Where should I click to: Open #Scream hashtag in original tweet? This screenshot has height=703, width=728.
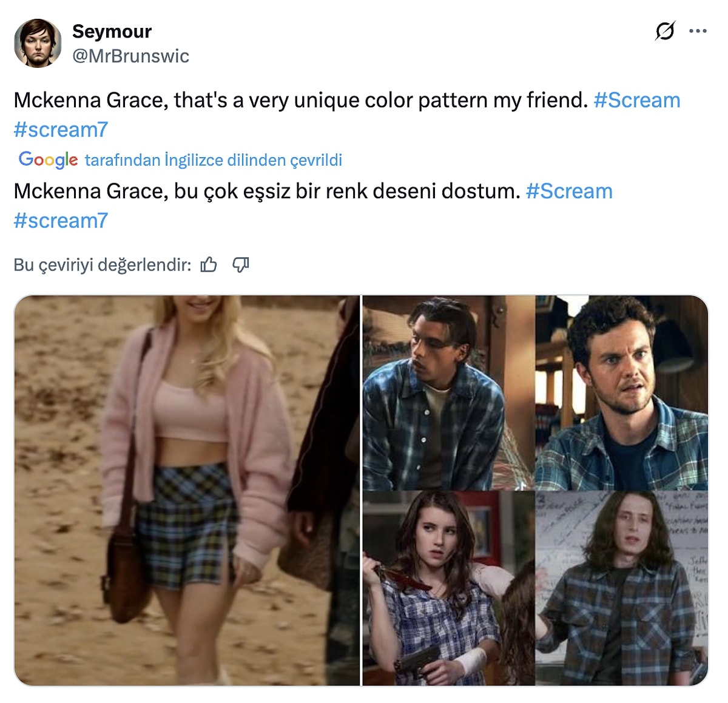636,100
